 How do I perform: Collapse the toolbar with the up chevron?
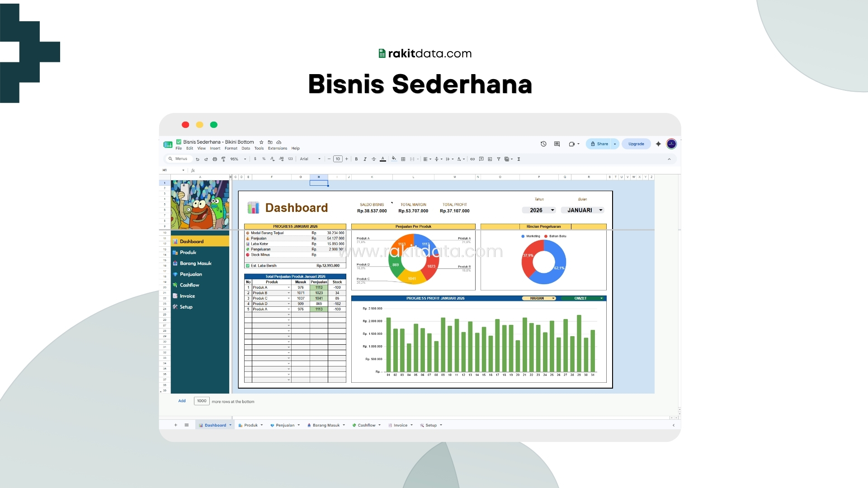tap(669, 159)
